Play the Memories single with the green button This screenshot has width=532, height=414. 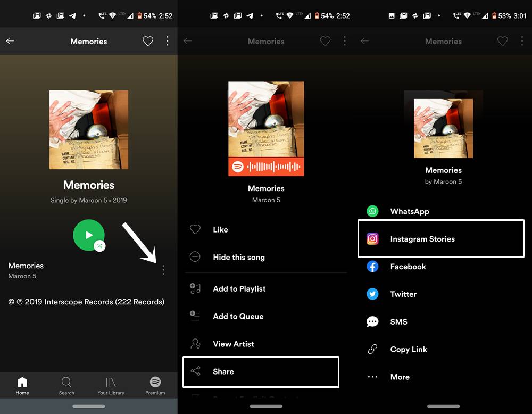point(88,235)
